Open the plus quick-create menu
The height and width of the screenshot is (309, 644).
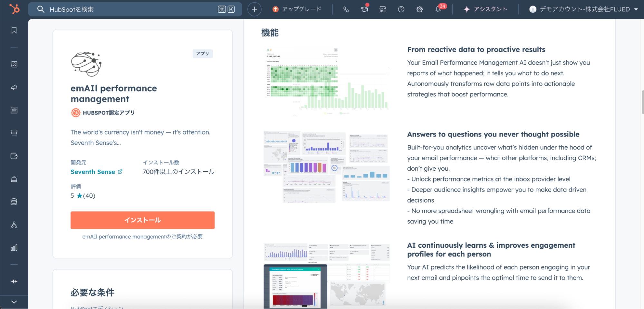254,9
